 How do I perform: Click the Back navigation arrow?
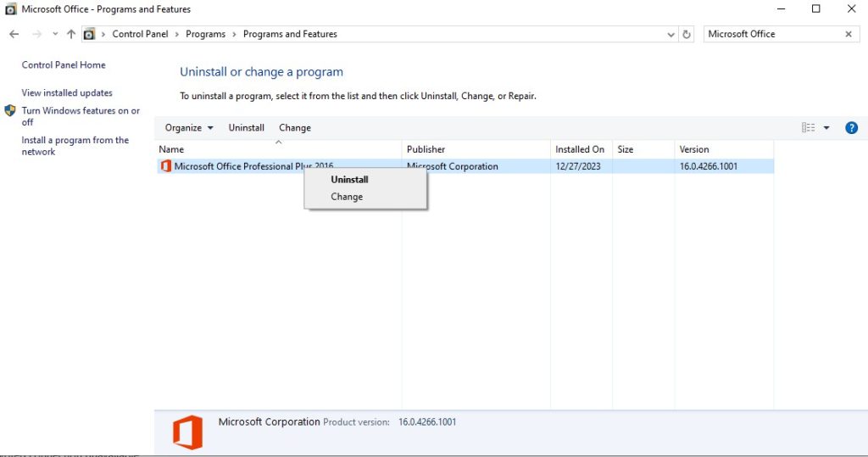coord(14,35)
